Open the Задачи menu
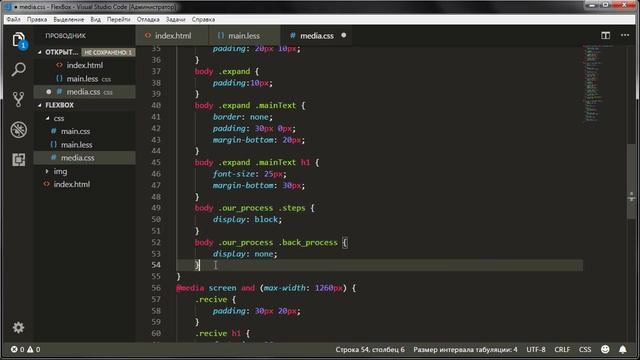640x360 pixels. coord(175,19)
